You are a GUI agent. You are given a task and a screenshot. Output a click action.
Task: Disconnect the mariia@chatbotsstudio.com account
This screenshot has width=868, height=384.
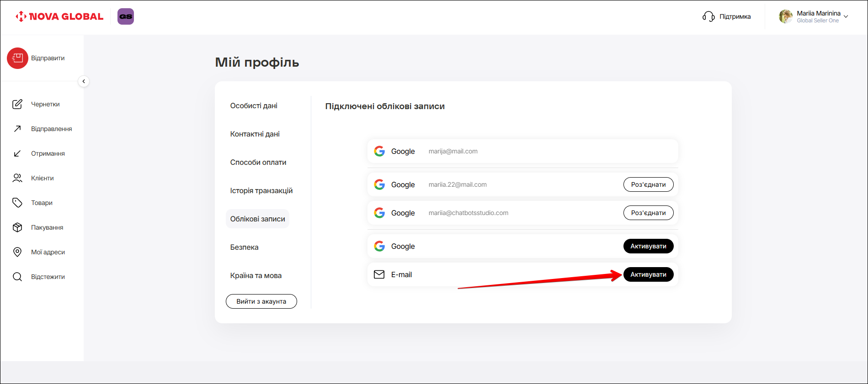(648, 213)
